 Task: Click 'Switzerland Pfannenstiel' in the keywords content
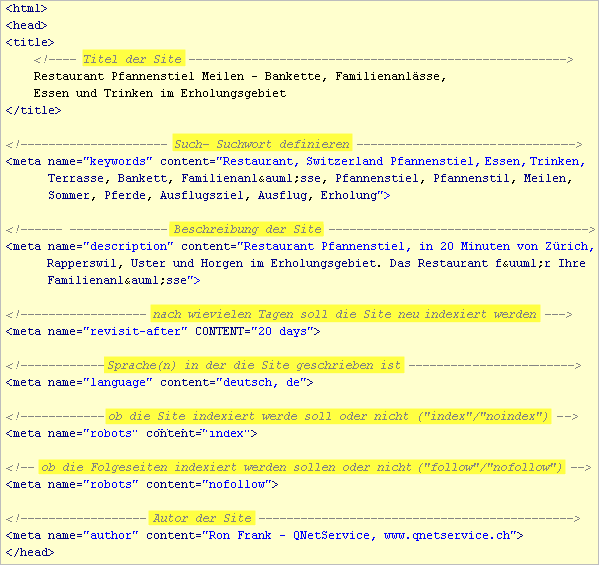390,161
